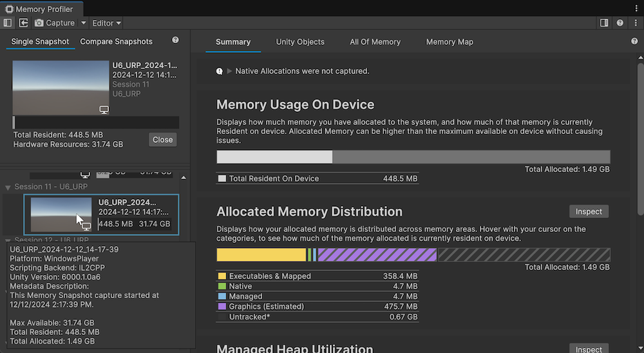The image size is (644, 353).
Task: Expand the Native Allocations not captured message
Action: click(229, 71)
